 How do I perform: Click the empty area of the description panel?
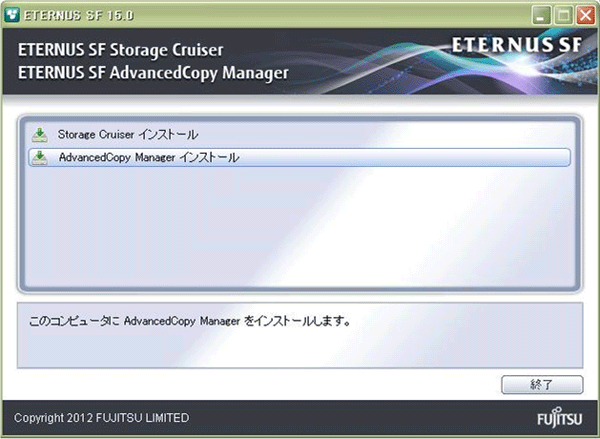pos(299,350)
